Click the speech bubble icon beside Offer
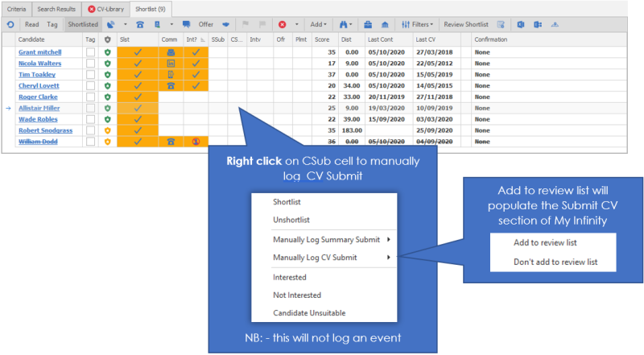This screenshot has height=355, width=644. pos(187,25)
